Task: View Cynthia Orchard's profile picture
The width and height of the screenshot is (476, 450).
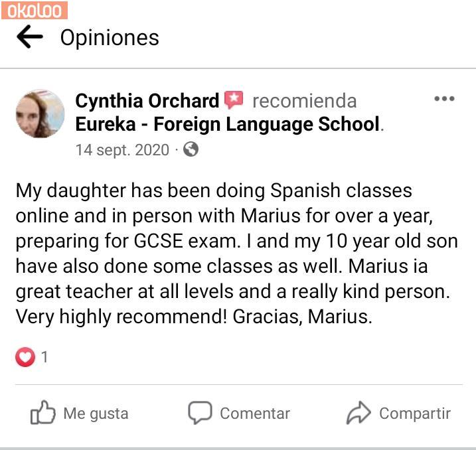Action: [x=40, y=113]
